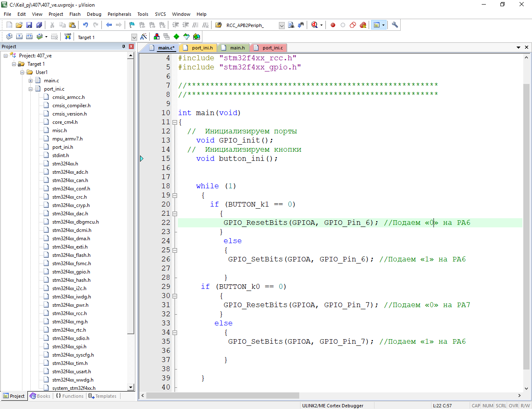Kill all breakpoints icon
The width and height of the screenshot is (532, 409).
pyautogui.click(x=363, y=25)
